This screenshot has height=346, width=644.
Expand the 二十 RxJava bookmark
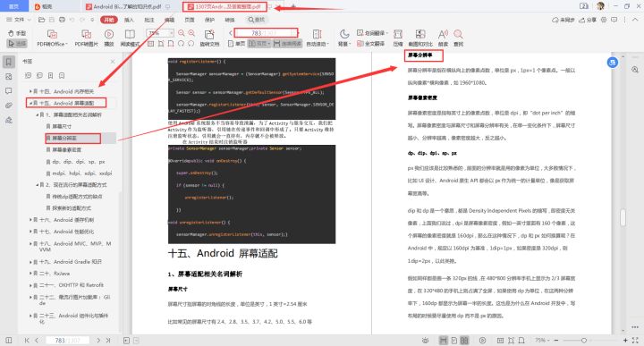tap(30, 273)
